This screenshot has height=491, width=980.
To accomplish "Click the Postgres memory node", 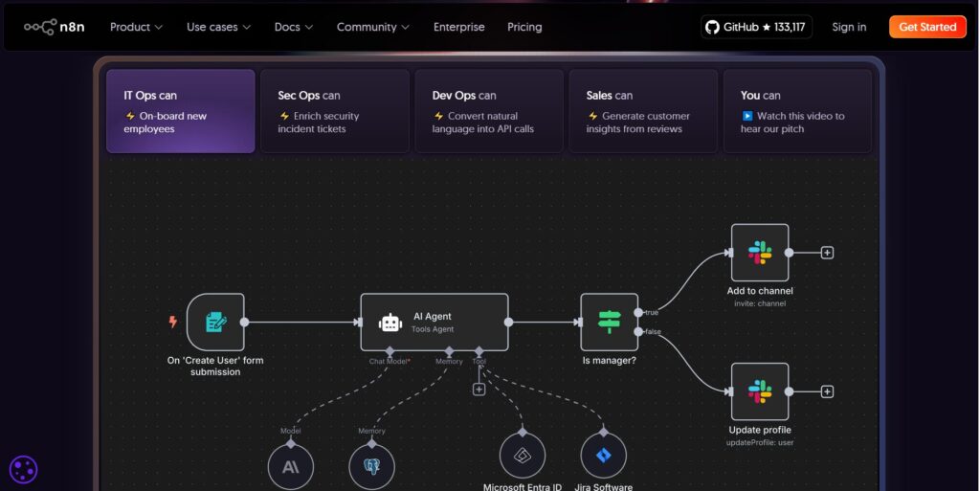I will (x=372, y=467).
